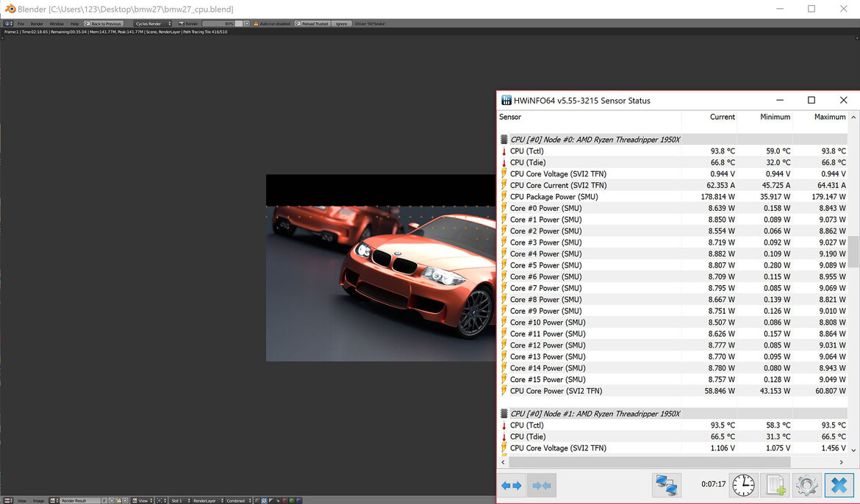Open image editor Image menu
Image resolution: width=860 pixels, height=504 pixels.
coord(38,501)
